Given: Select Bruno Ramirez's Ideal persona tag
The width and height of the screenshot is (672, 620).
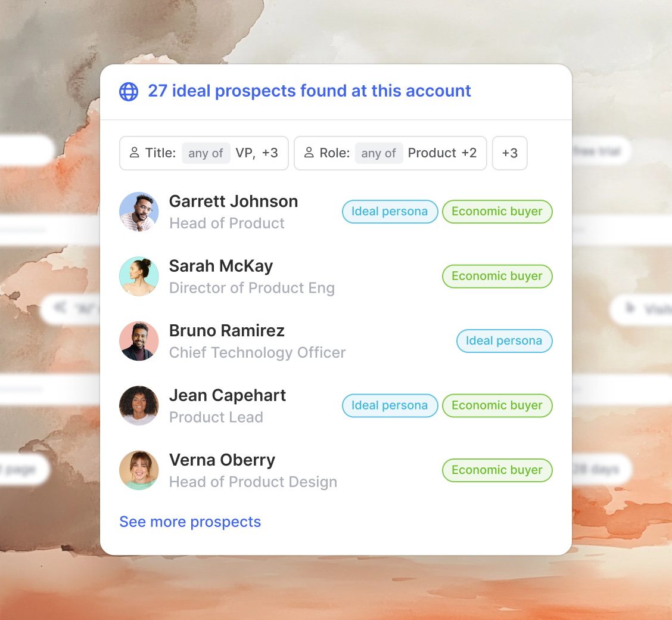Looking at the screenshot, I should point(505,342).
